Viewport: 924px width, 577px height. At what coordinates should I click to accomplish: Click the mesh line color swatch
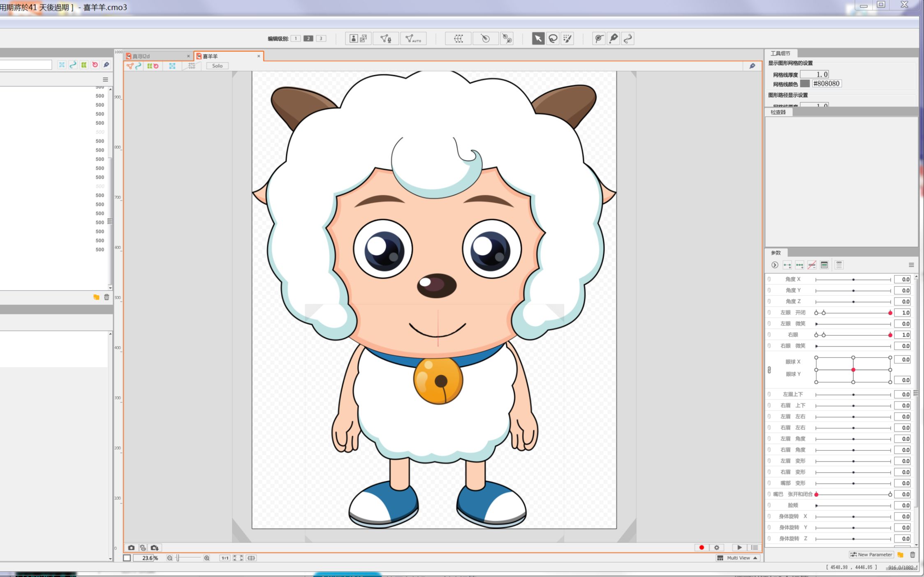point(805,83)
